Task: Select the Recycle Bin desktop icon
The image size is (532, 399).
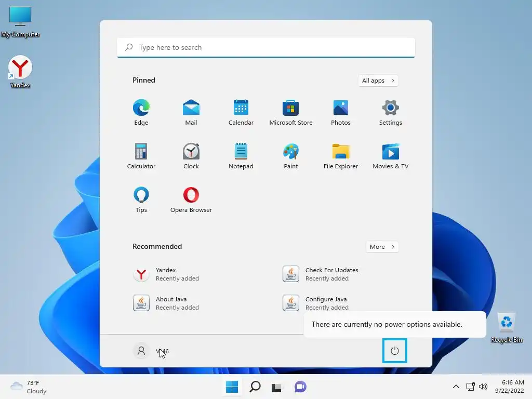Action: 507,328
